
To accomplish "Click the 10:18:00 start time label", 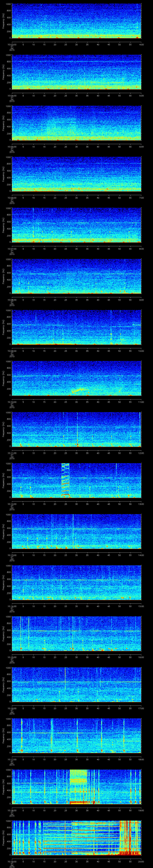I will point(12,811).
